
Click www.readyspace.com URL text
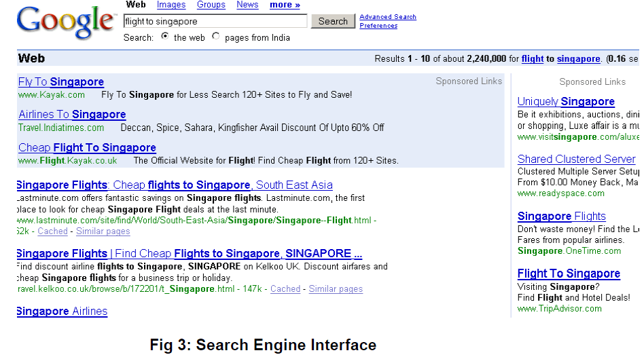(x=561, y=193)
